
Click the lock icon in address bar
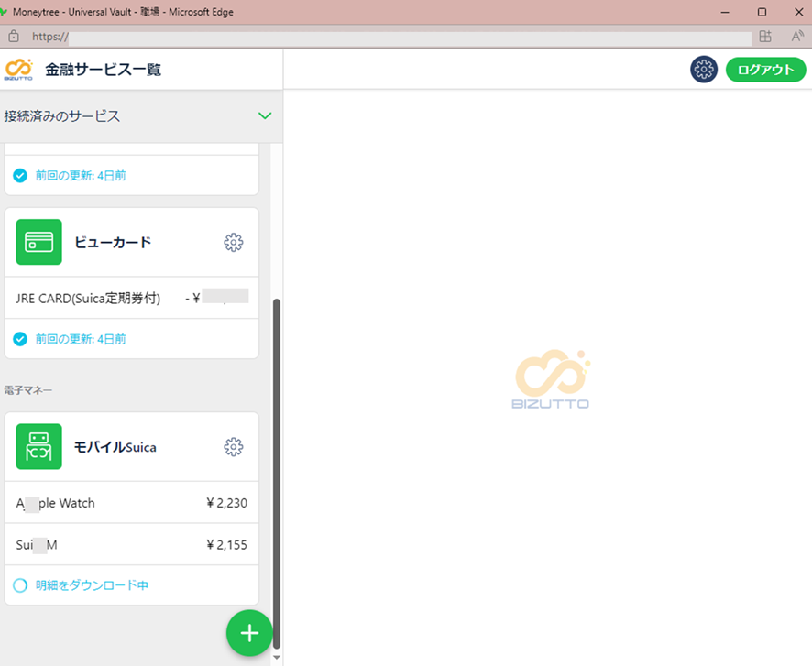(13, 37)
